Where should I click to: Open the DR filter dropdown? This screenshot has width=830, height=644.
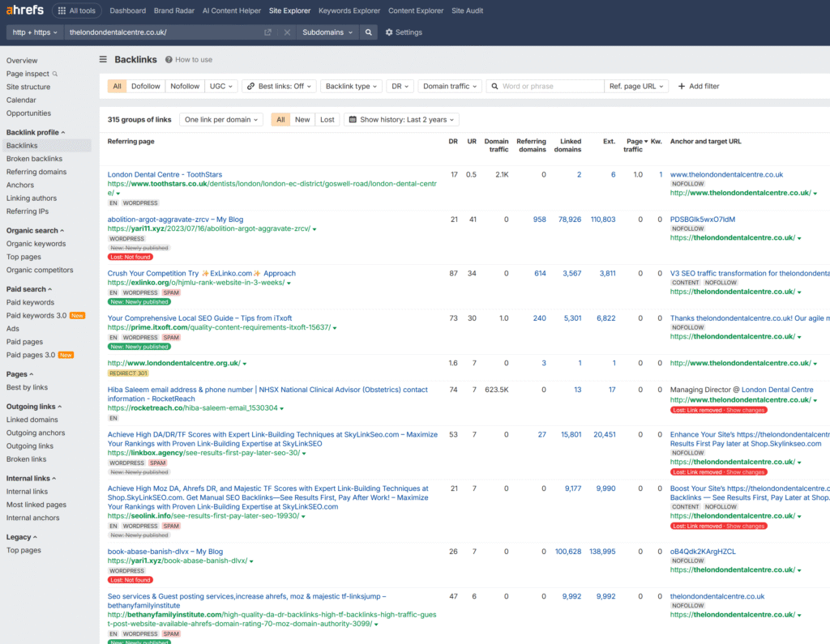pos(400,86)
